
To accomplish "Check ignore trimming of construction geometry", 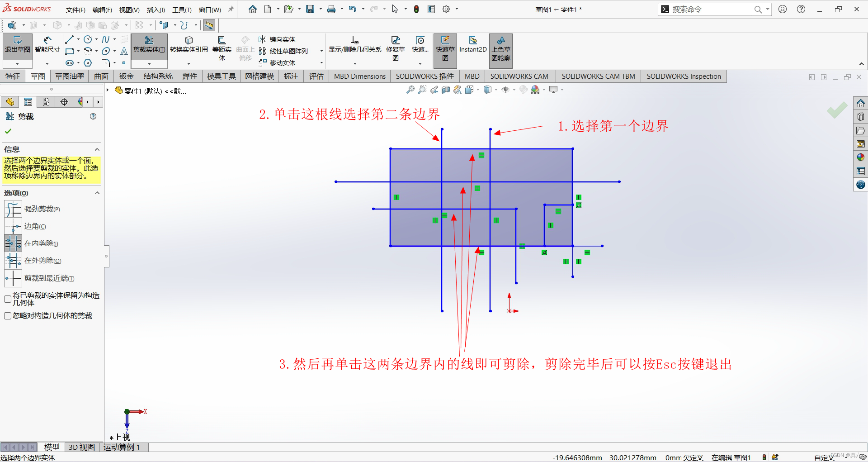I will click(x=8, y=316).
